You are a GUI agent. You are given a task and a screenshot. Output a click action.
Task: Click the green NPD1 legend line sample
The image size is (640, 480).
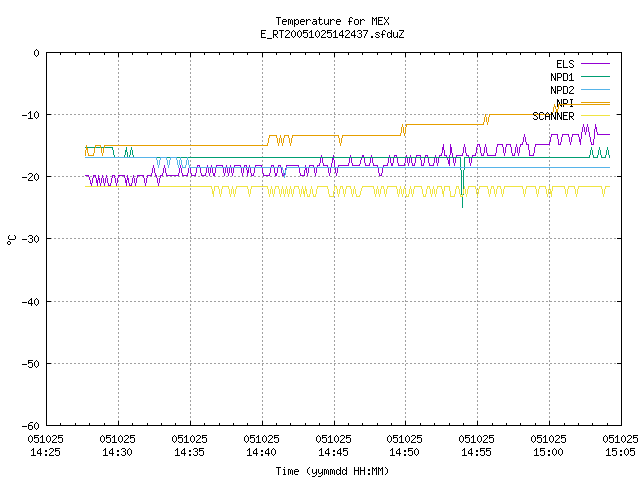pyautogui.click(x=595, y=77)
